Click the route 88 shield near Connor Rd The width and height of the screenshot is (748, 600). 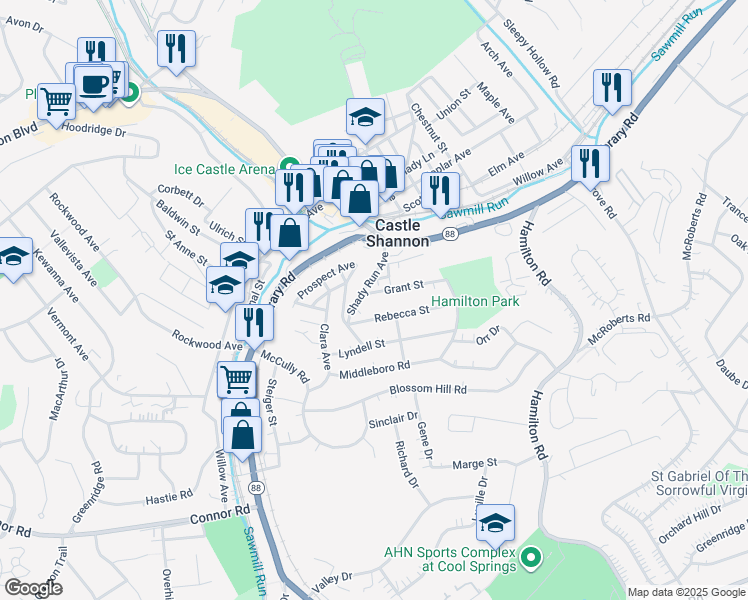[x=256, y=487]
